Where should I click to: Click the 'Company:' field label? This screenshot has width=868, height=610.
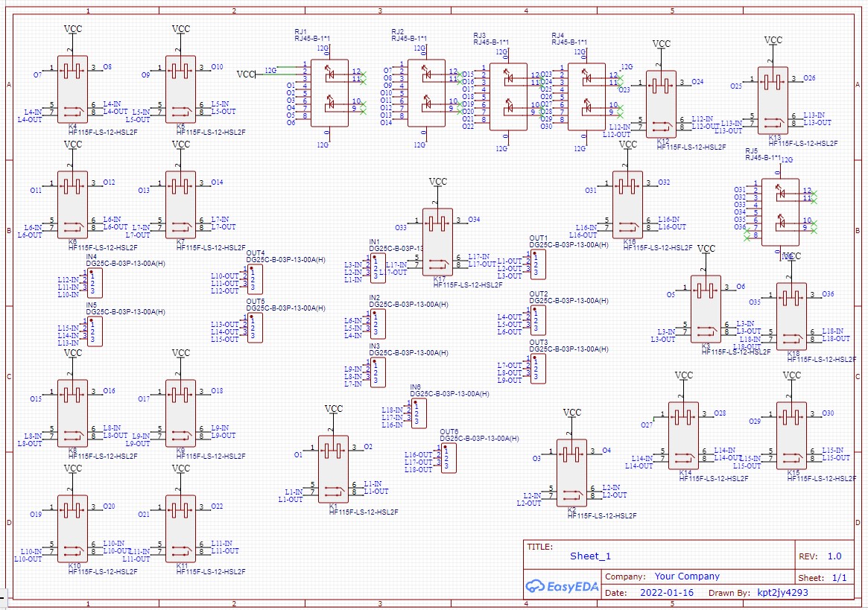(x=625, y=576)
